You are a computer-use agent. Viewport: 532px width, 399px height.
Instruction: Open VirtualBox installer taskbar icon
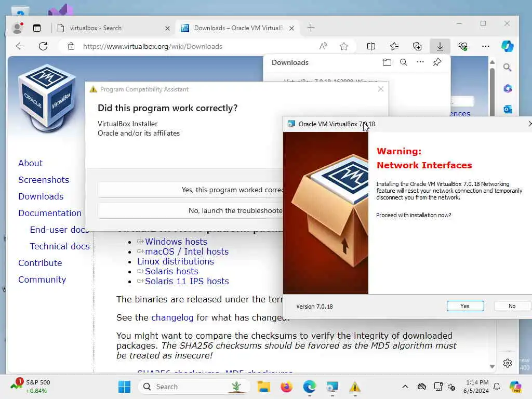tap(332, 387)
